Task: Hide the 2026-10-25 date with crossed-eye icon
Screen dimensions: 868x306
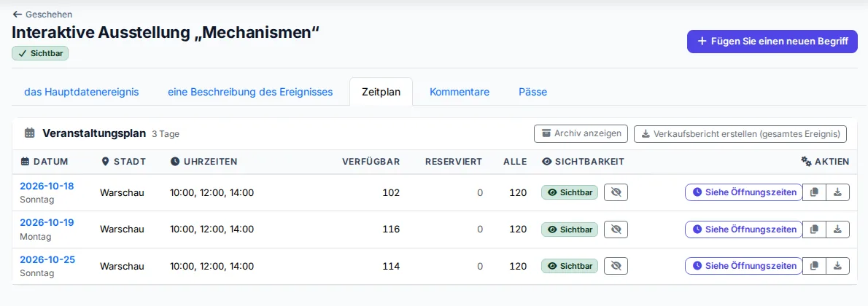Action: [x=616, y=266]
